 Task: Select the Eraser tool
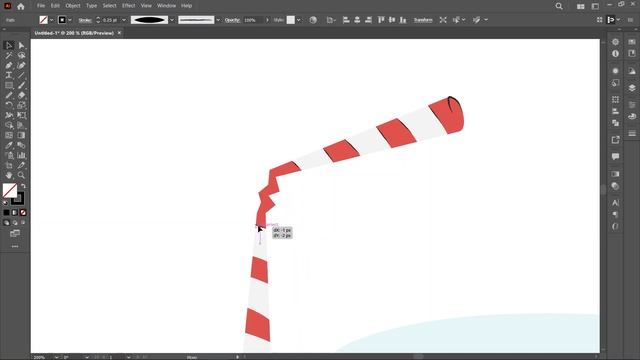point(21,95)
